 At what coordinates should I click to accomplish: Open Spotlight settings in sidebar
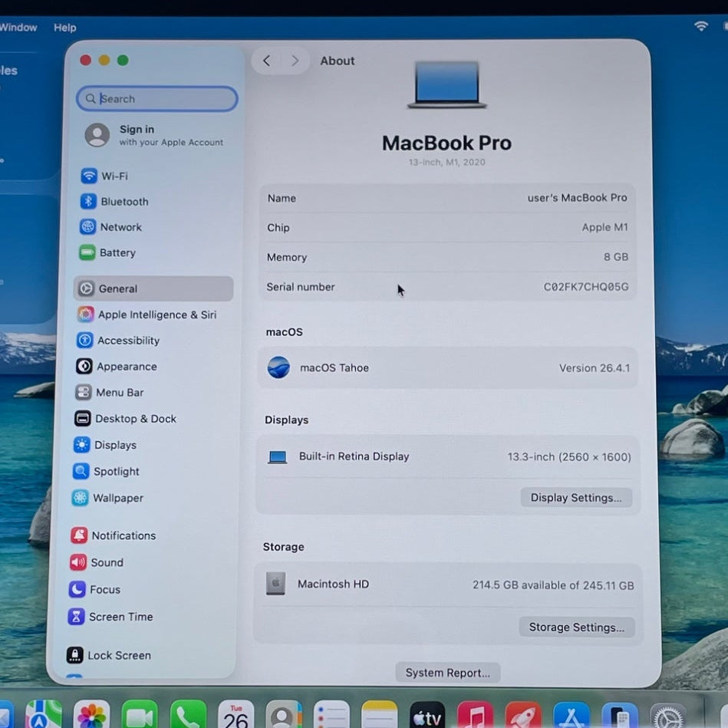[107, 471]
